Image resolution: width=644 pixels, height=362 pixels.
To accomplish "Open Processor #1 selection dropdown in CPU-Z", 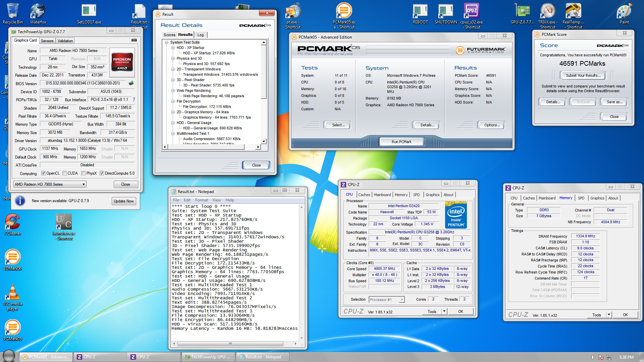I will (x=387, y=300).
